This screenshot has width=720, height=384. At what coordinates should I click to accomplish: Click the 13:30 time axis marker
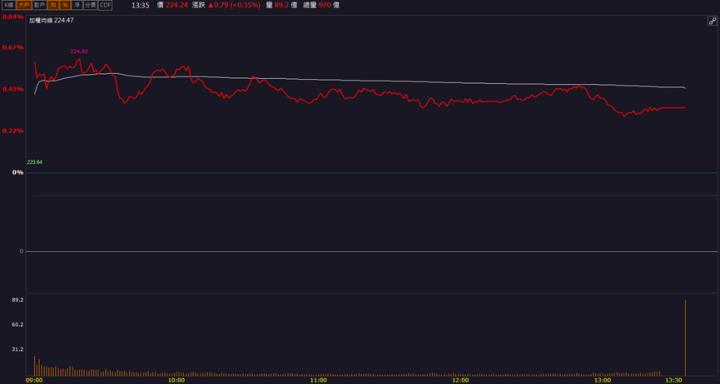(673, 380)
